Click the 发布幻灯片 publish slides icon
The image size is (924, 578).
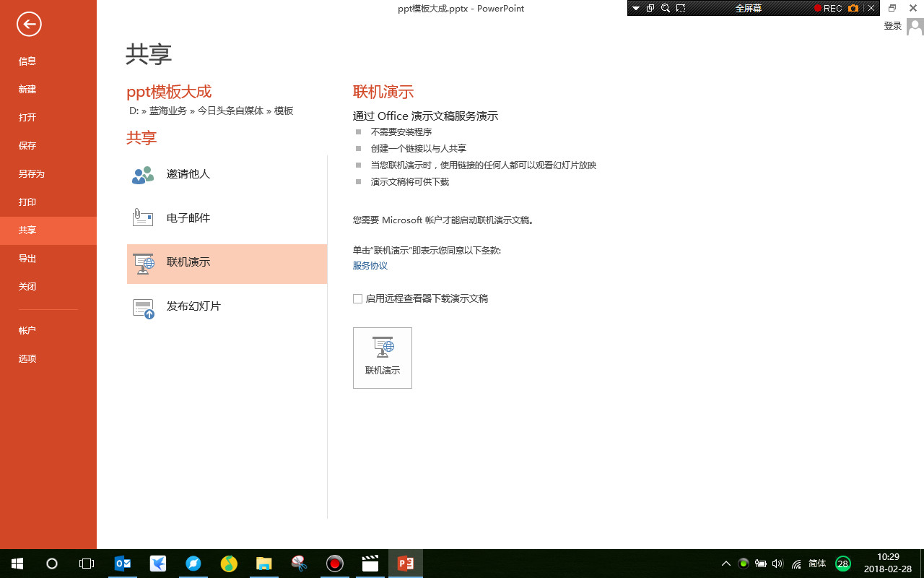(x=142, y=306)
